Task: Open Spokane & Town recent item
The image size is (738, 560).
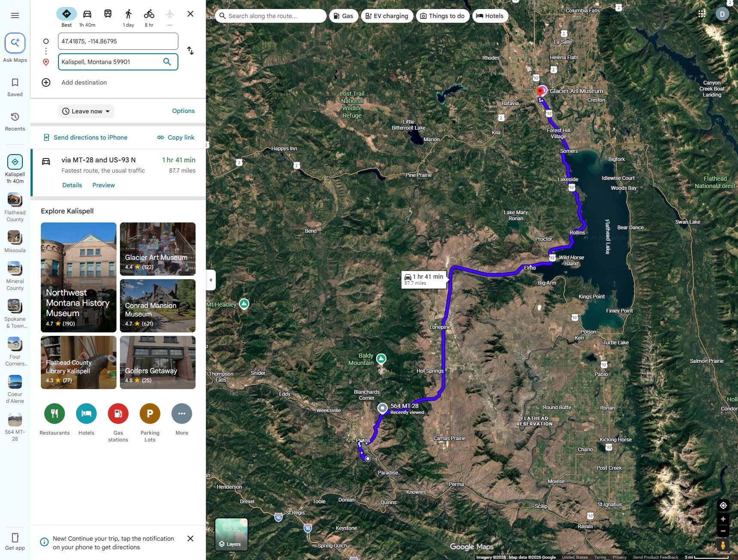Action: point(15,313)
